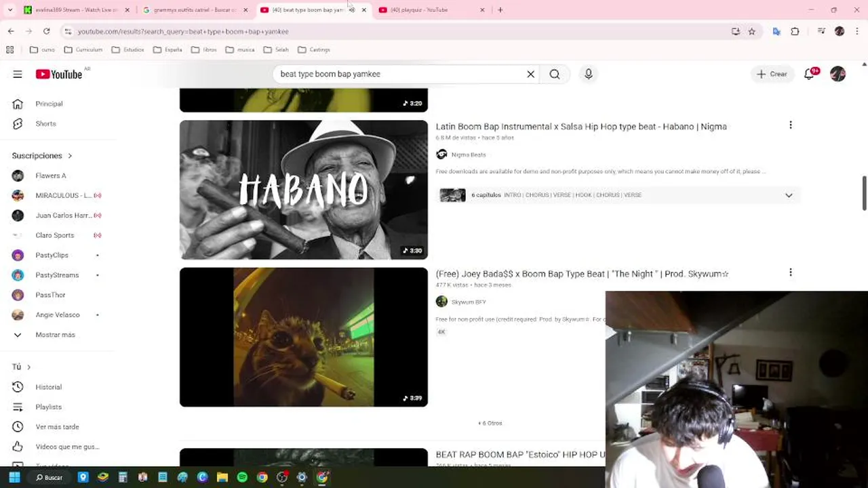Open Ver más tarde in the sidebar

57,427
